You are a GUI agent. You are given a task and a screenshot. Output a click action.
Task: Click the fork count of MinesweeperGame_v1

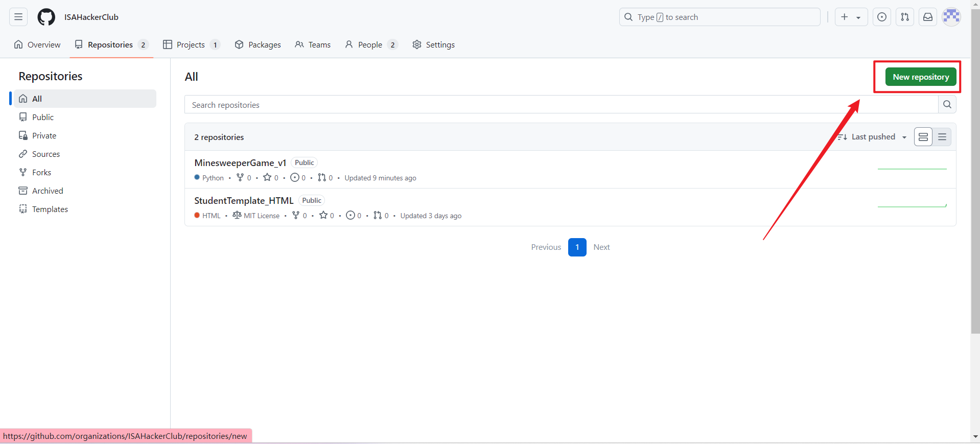click(x=244, y=178)
